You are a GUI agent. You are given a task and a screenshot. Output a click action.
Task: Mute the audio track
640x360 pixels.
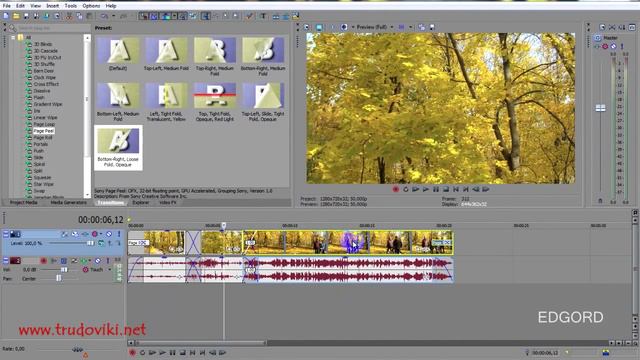(98, 260)
